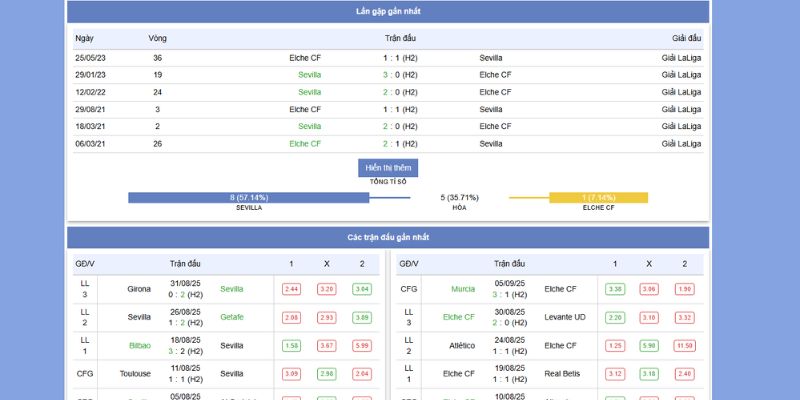This screenshot has width=800, height=400.
Task: Click Getafe team link in Sevilla's recent matches
Action: point(232,317)
